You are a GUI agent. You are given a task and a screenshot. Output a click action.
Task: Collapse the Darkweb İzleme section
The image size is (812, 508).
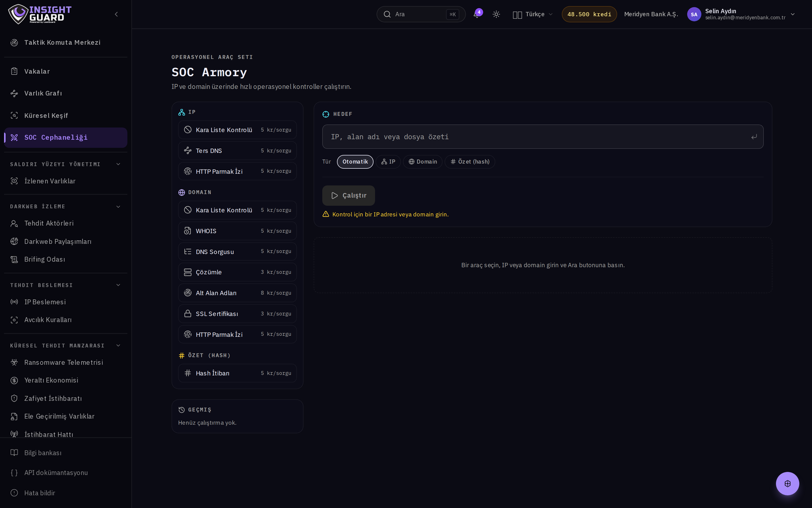click(65, 207)
